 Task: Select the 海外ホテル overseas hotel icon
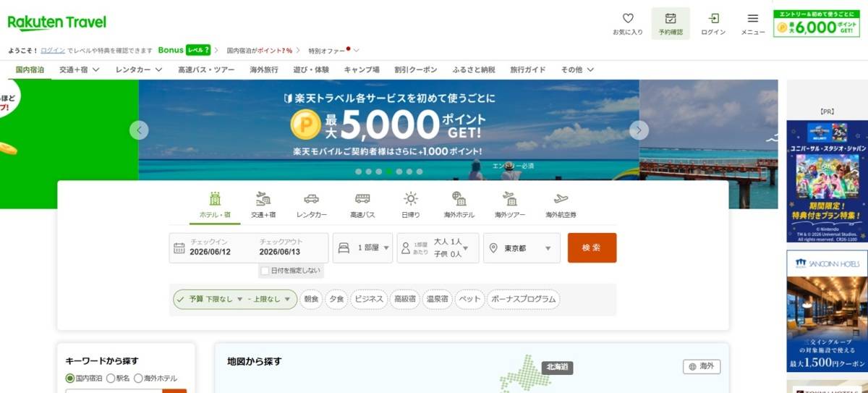point(459,199)
